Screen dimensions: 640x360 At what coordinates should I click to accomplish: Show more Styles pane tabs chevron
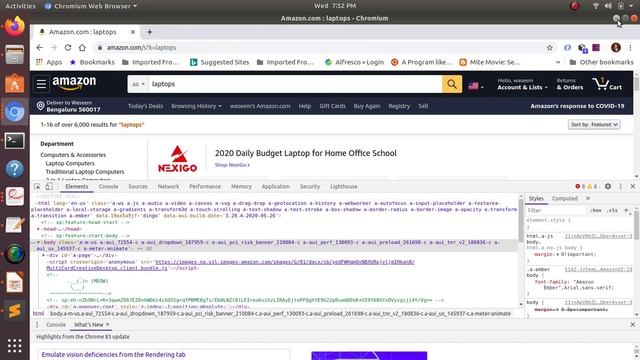click(588, 198)
